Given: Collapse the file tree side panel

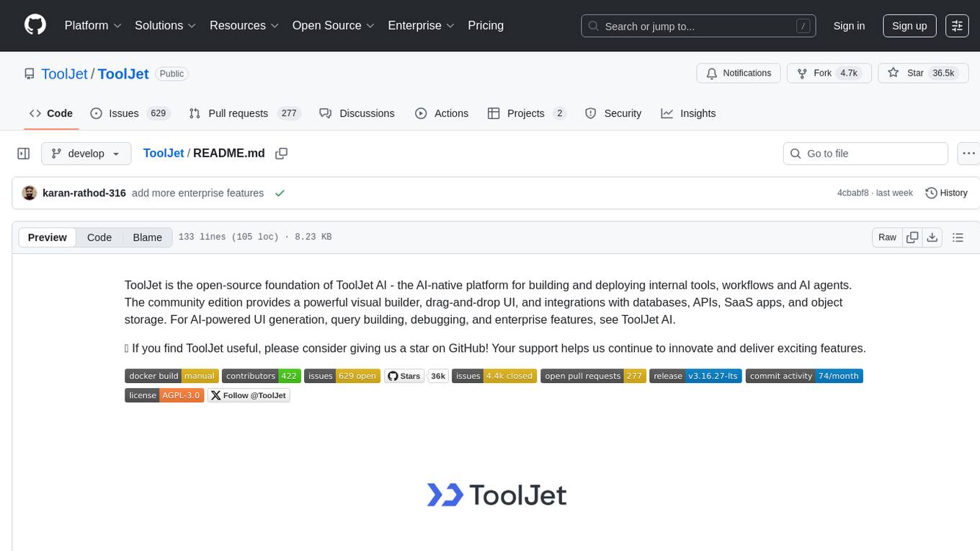Looking at the screenshot, I should coord(24,153).
